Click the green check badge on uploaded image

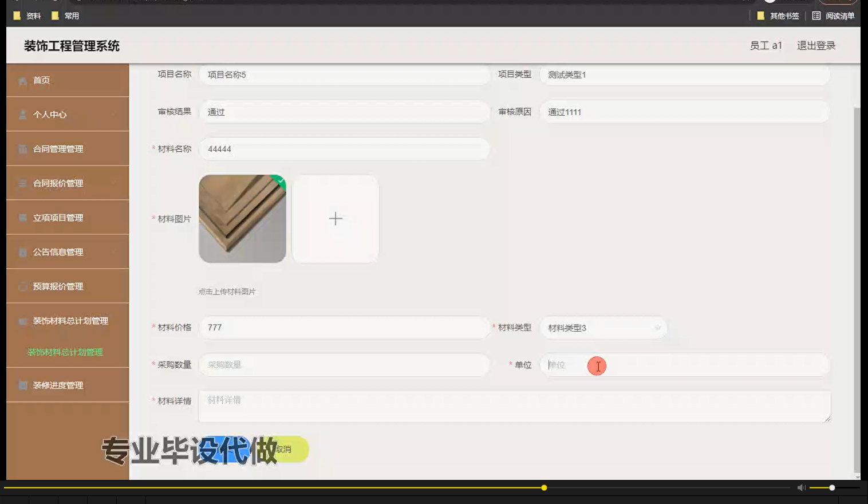click(x=279, y=182)
